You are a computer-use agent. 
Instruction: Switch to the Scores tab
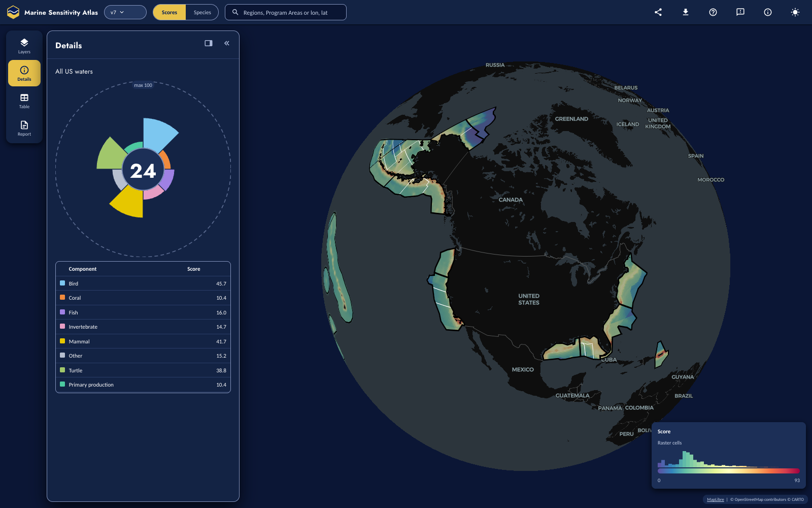(x=170, y=12)
